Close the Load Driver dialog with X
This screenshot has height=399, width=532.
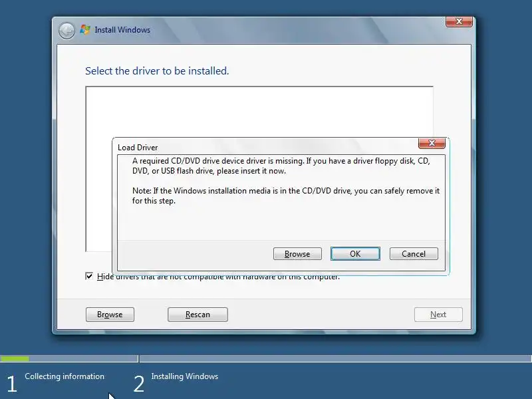pos(432,143)
